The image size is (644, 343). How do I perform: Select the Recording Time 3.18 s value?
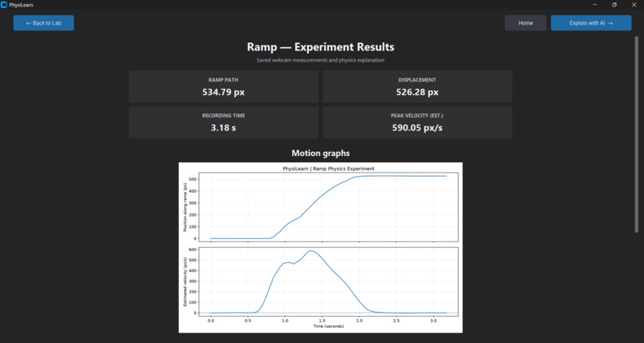[224, 128]
